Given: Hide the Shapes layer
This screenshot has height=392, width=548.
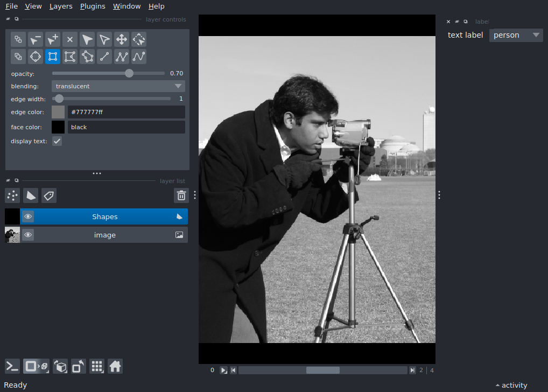Looking at the screenshot, I should 27,216.
